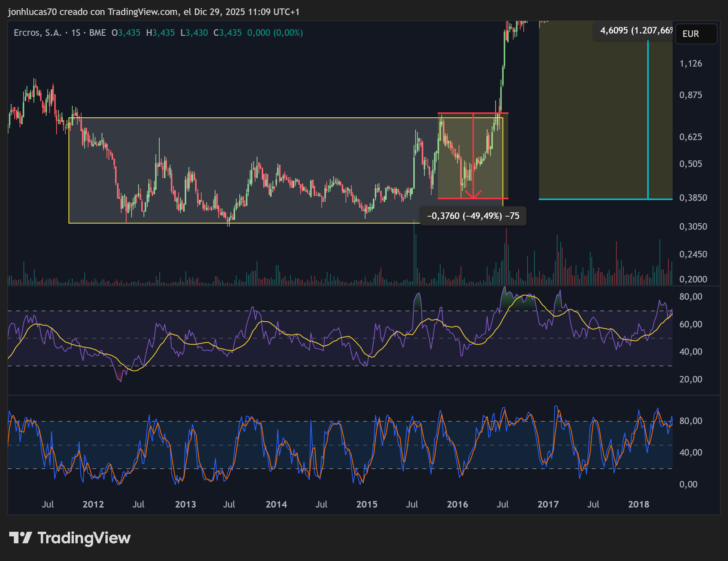Open the 1S interval label
728x561 pixels.
[76, 33]
